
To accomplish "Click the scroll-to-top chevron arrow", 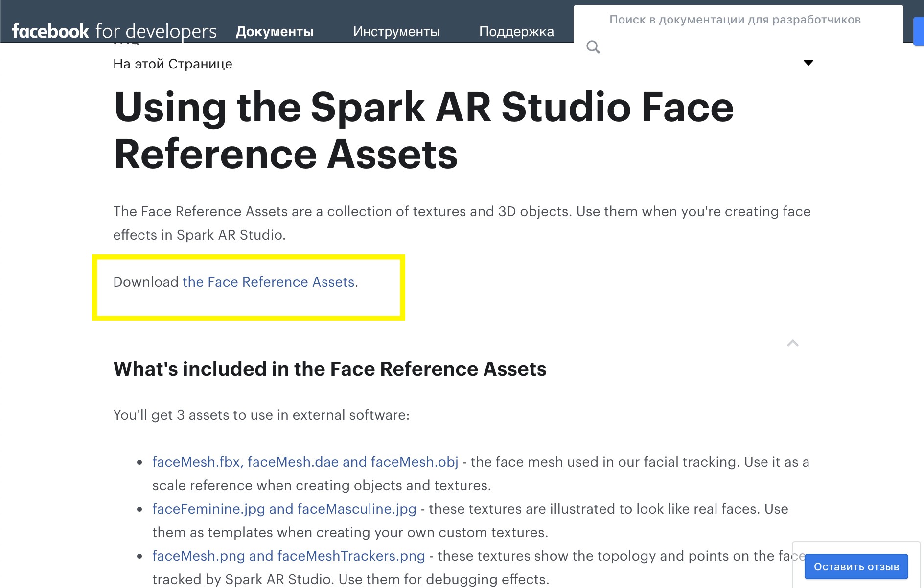I will [x=793, y=343].
